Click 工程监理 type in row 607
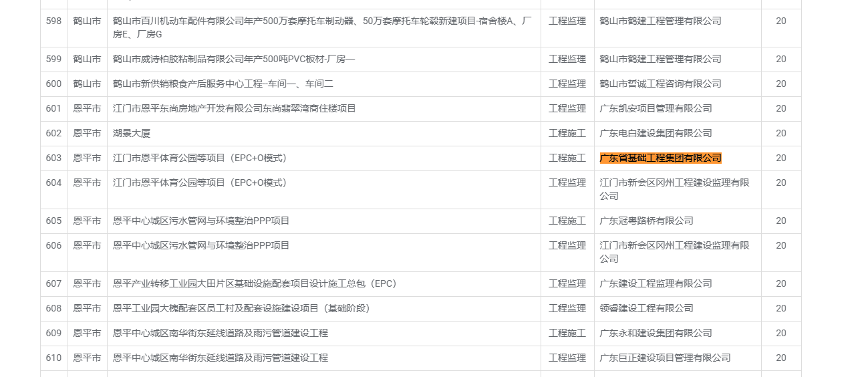 tap(567, 284)
